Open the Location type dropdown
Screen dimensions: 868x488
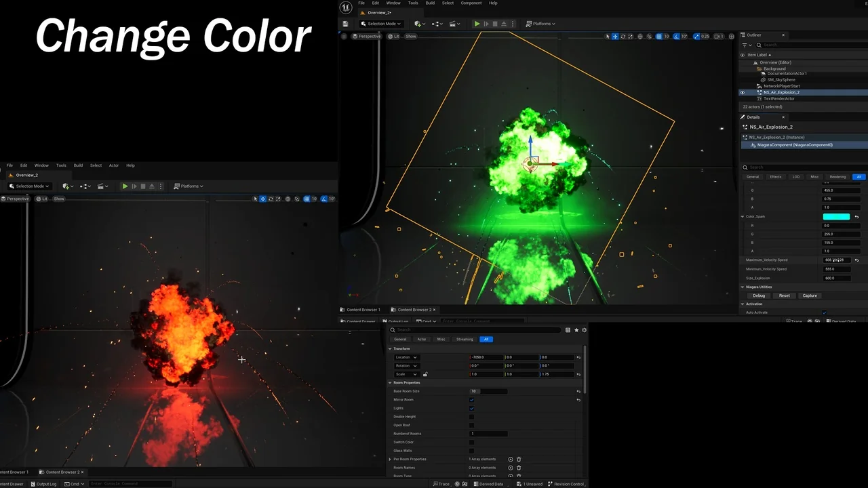(x=406, y=357)
